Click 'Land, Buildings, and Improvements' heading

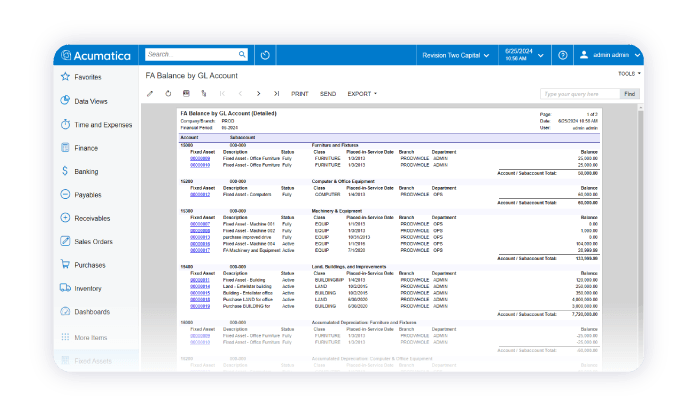pos(349,267)
